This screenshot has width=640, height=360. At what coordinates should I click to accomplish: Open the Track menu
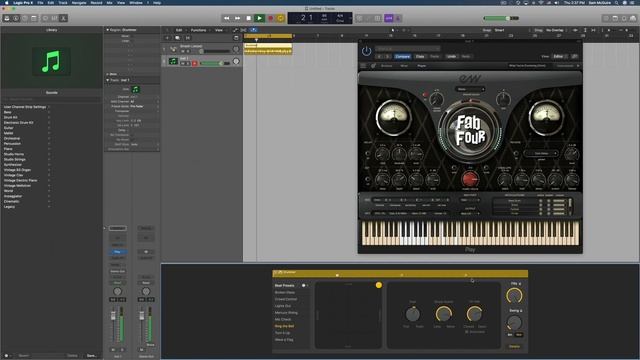(x=63, y=2)
